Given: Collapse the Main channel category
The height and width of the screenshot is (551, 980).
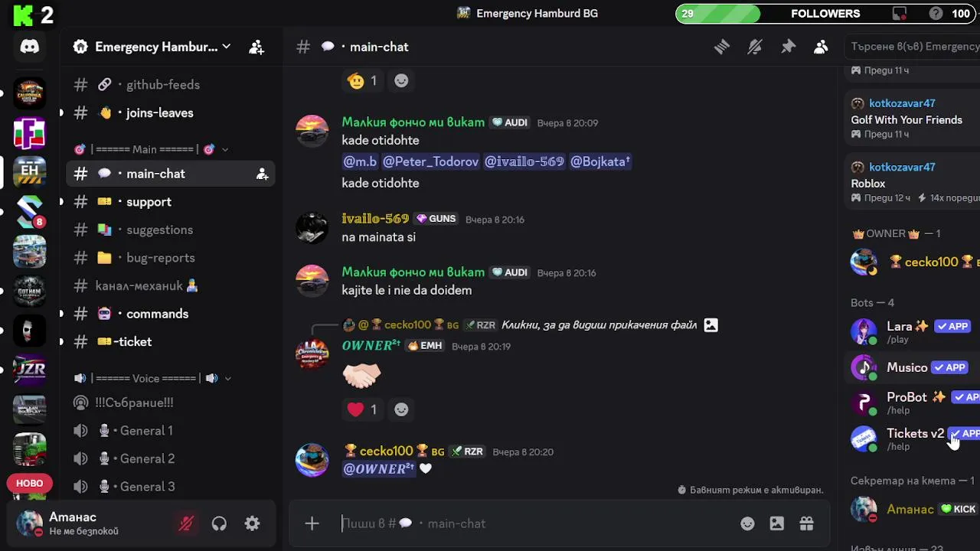Looking at the screenshot, I should pos(151,149).
